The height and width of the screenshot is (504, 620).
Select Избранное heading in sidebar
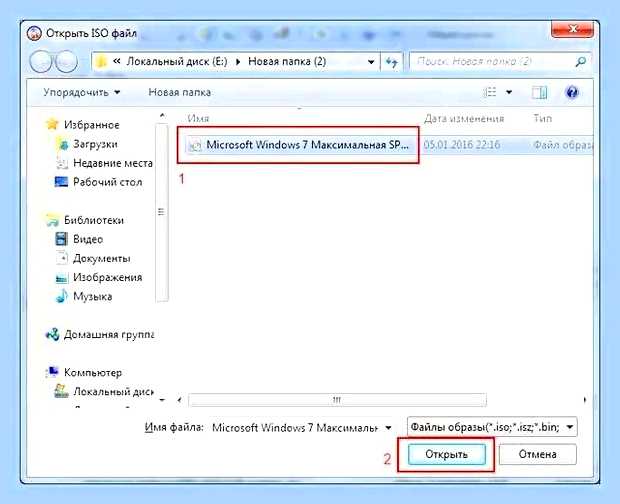pos(91,125)
